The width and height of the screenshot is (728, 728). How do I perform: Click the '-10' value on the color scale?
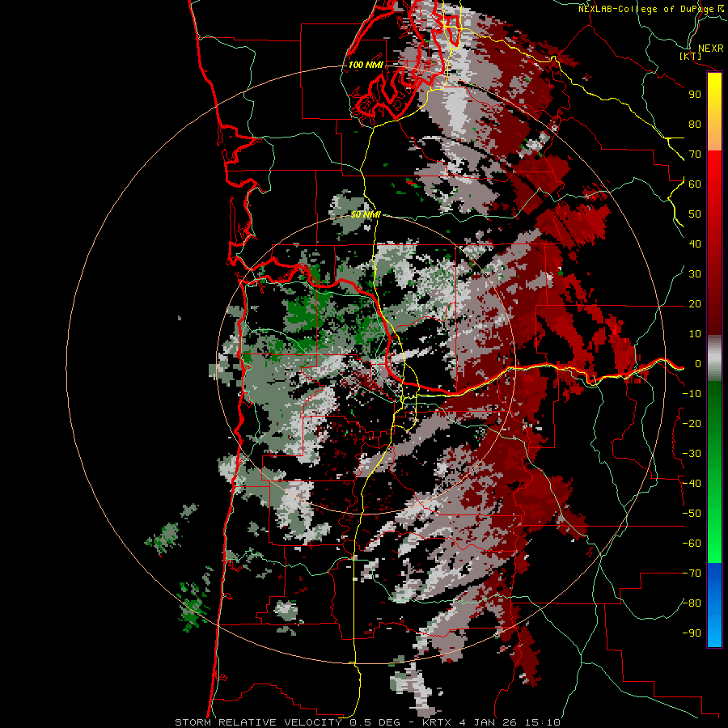pos(692,394)
